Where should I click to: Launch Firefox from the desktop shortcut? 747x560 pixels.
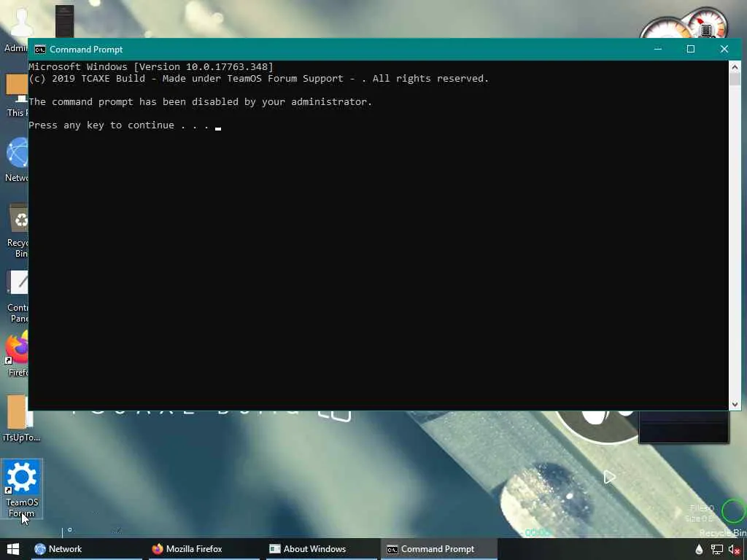(x=18, y=355)
